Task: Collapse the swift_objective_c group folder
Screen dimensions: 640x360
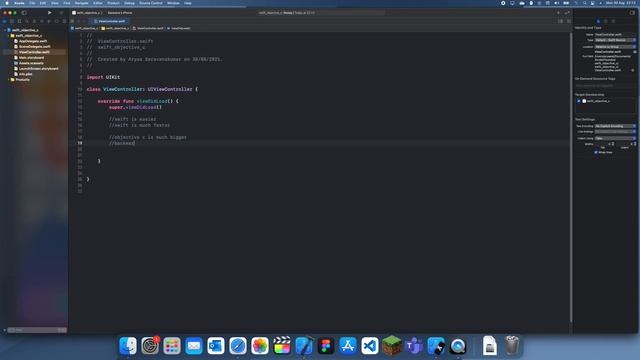Action: 9,36
